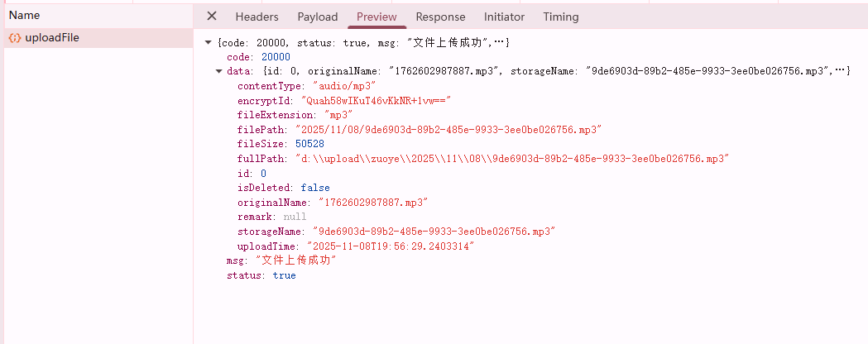Open the Initiator tab

point(504,17)
